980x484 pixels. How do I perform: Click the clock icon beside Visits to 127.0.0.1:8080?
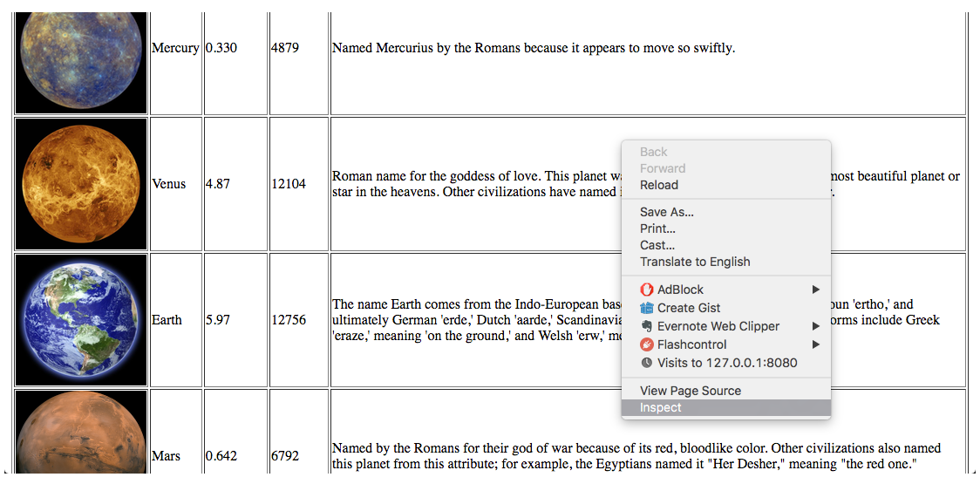coord(646,363)
